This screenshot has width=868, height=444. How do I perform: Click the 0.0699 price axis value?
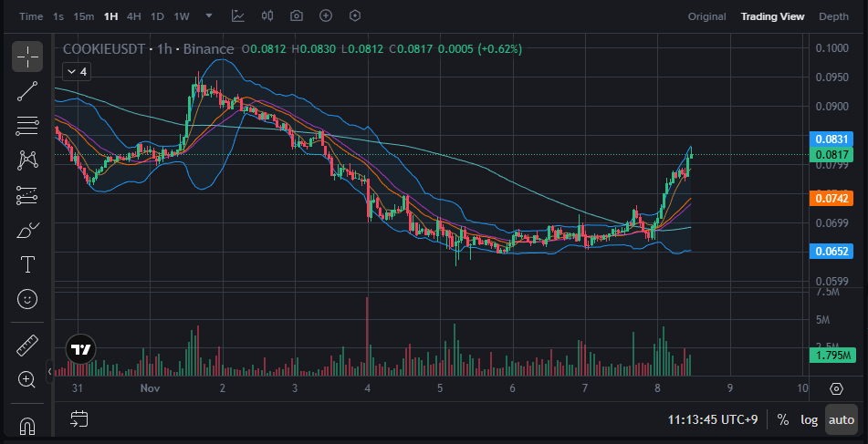point(831,222)
